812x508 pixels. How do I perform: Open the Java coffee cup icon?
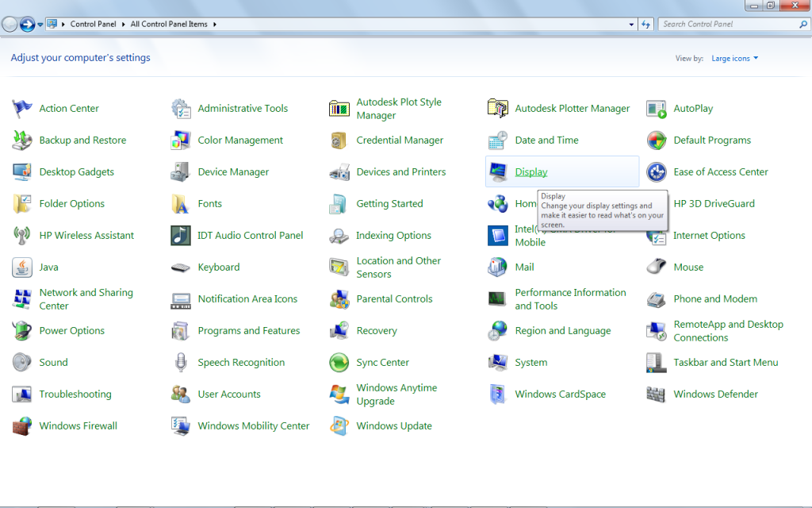click(x=21, y=267)
